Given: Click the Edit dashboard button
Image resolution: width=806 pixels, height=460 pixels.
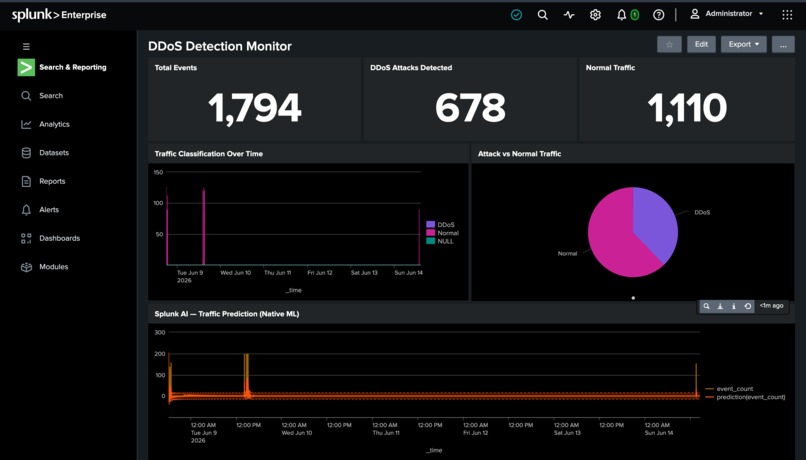Looking at the screenshot, I should [701, 44].
